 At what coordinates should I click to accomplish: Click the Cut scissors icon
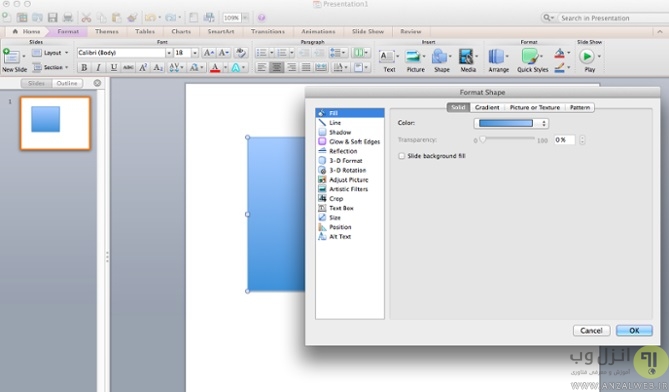(86, 17)
